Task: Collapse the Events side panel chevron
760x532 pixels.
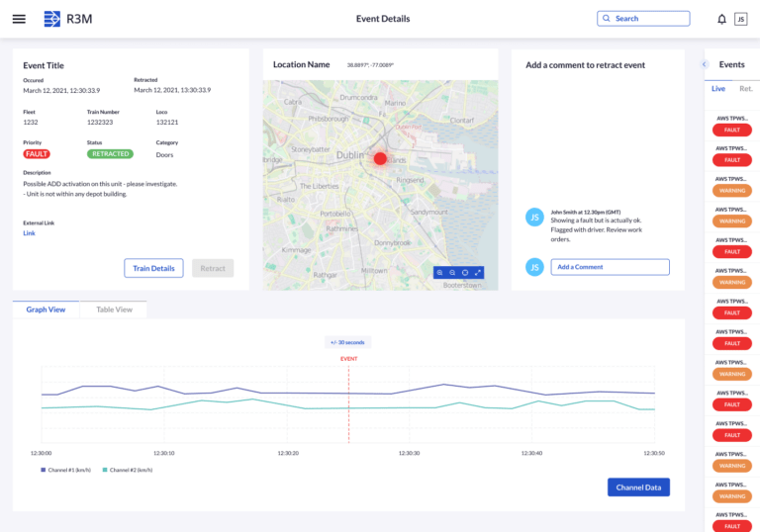Action: tap(705, 64)
